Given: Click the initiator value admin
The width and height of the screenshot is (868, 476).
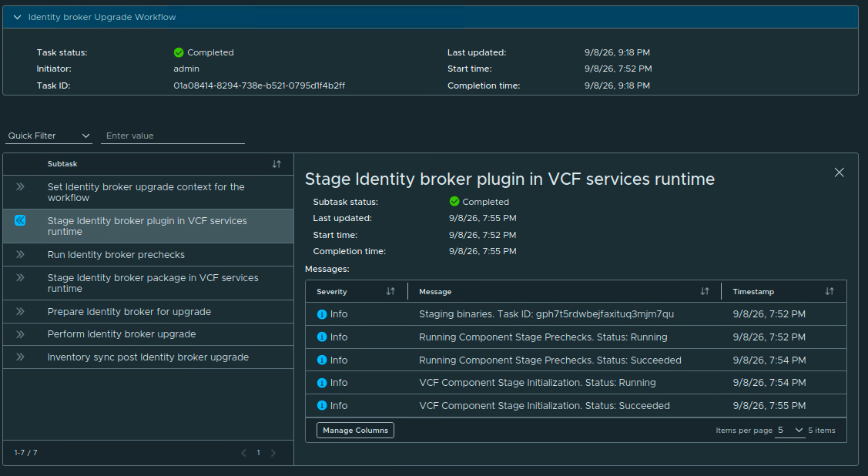Looking at the screenshot, I should [186, 69].
